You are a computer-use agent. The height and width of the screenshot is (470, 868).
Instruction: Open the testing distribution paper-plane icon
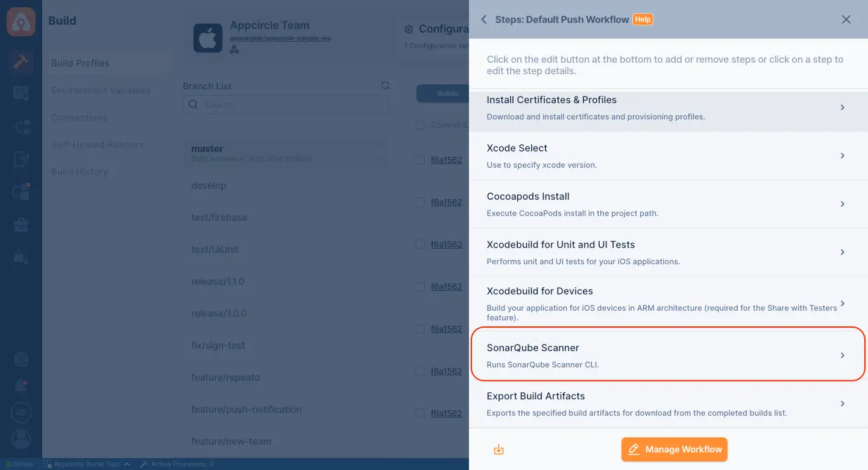point(21,159)
